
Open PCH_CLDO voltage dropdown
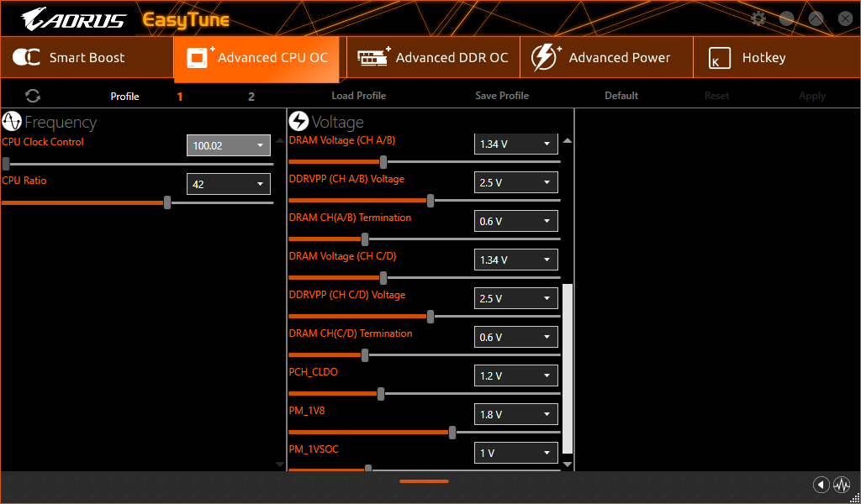pyautogui.click(x=515, y=375)
